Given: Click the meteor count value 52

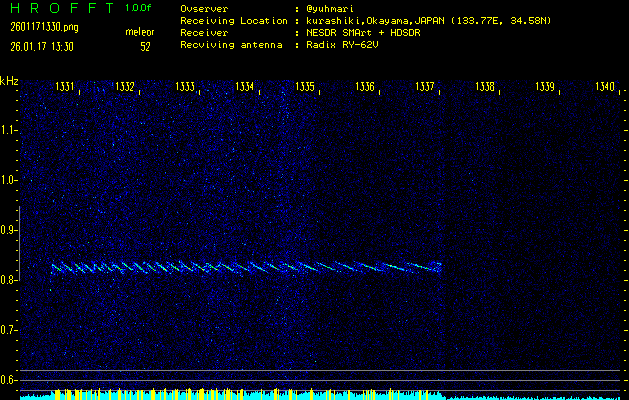Looking at the screenshot, I should coord(146,46).
